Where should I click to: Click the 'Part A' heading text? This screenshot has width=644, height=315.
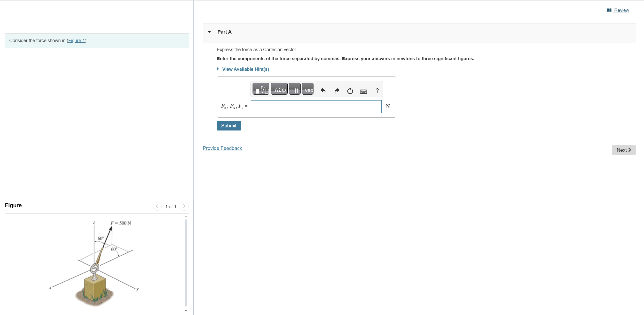[x=224, y=32]
